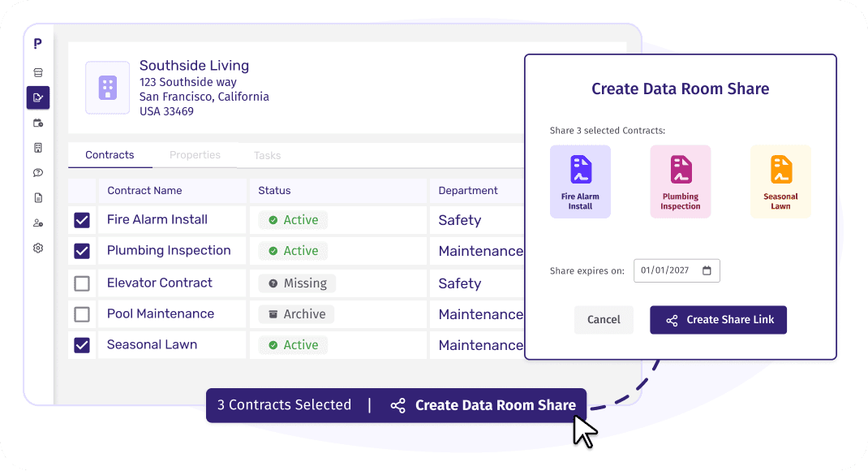This screenshot has height=471, width=868.
Task: Click the Southside Living title
Action: 195,66
